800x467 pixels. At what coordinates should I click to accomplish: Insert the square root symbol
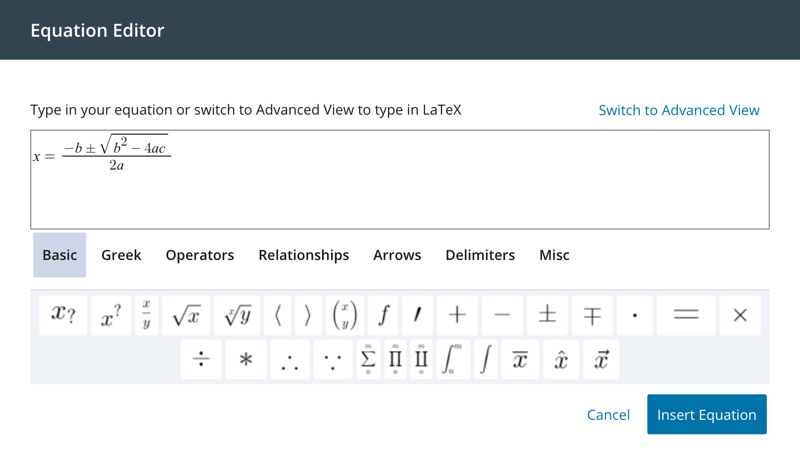click(187, 315)
